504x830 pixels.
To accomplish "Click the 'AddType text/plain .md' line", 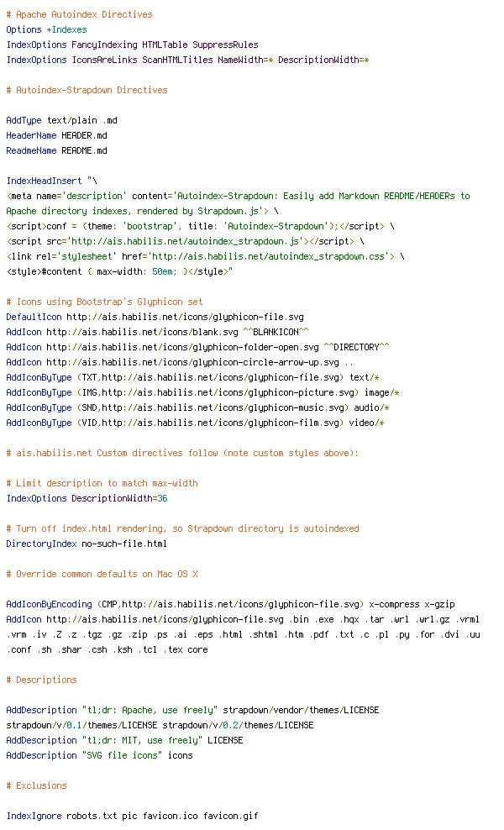I will point(62,121).
